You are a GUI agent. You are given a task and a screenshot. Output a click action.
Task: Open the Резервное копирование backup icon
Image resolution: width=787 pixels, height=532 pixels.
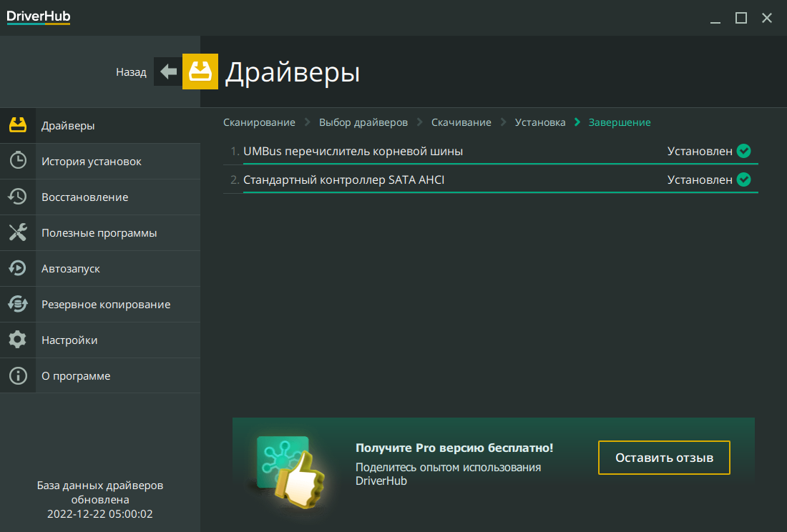point(18,304)
